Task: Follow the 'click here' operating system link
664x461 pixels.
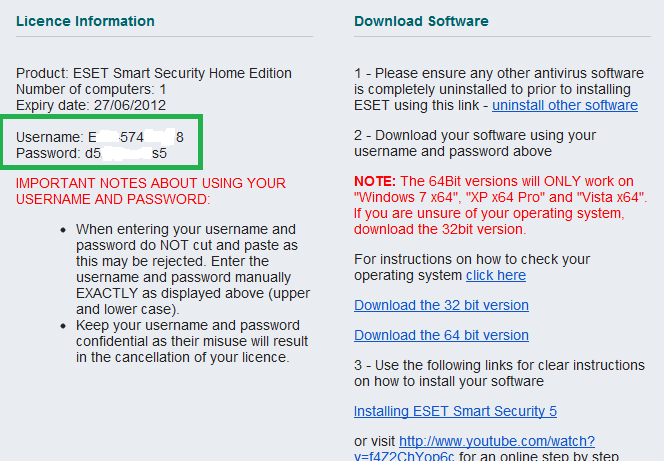Action: click(496, 275)
